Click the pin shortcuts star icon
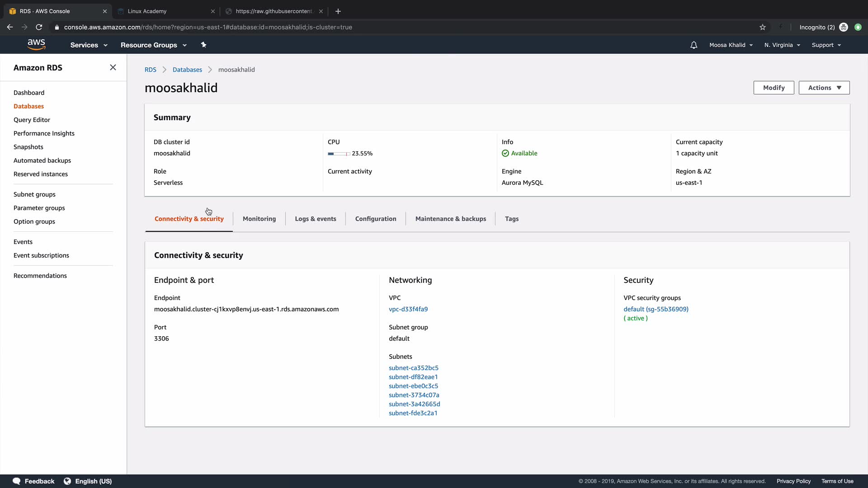Image resolution: width=868 pixels, height=488 pixels. tap(203, 45)
